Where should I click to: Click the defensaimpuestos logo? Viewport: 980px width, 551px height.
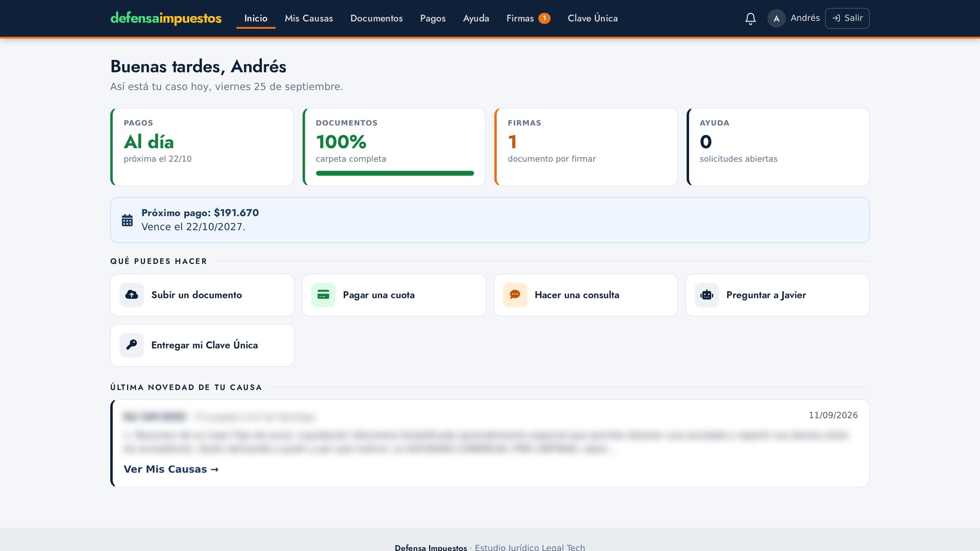coord(166,18)
